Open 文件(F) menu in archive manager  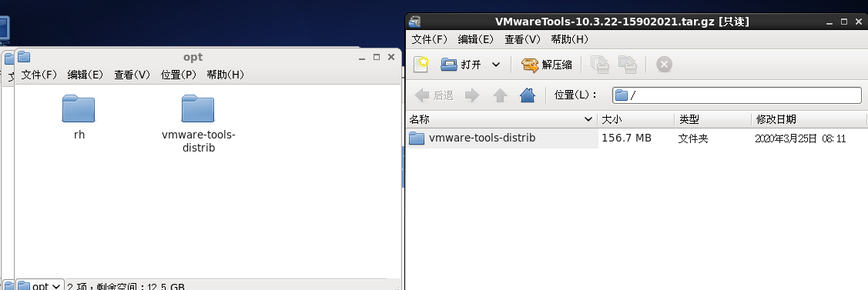430,39
